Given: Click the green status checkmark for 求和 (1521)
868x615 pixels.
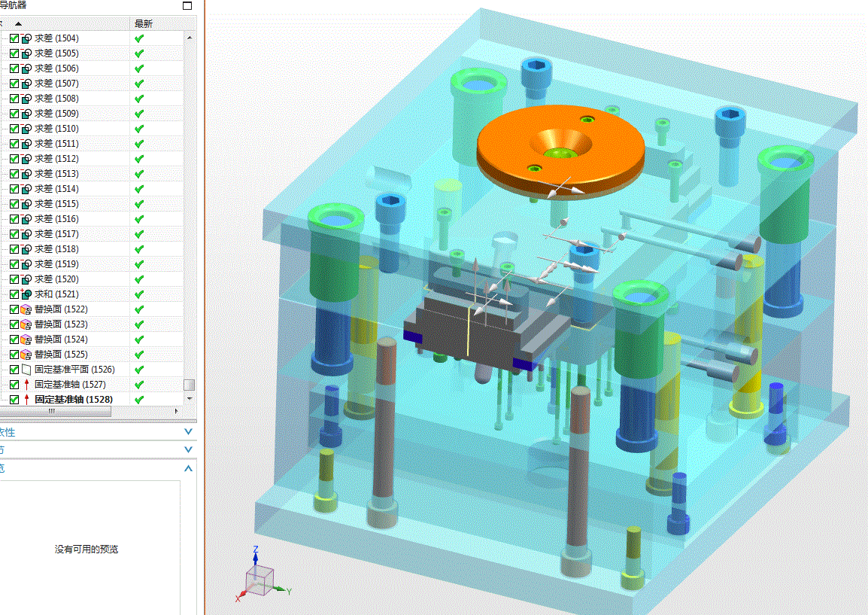Looking at the screenshot, I should pyautogui.click(x=139, y=294).
